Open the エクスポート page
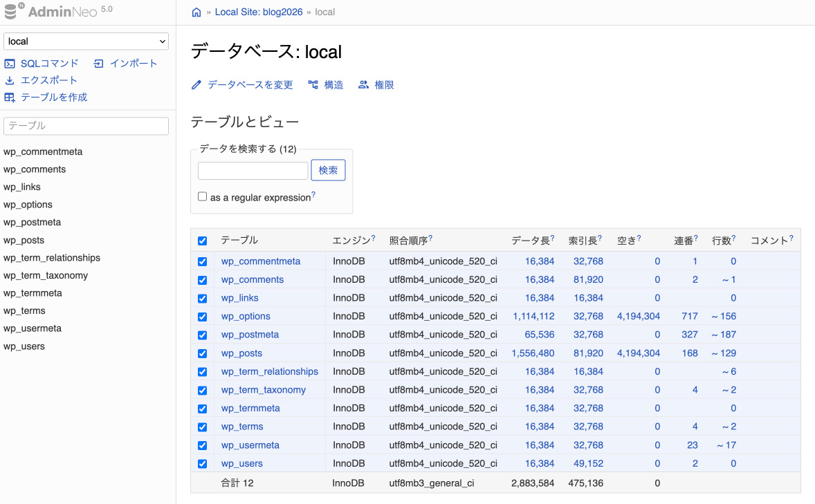The image size is (815, 504). [x=41, y=80]
